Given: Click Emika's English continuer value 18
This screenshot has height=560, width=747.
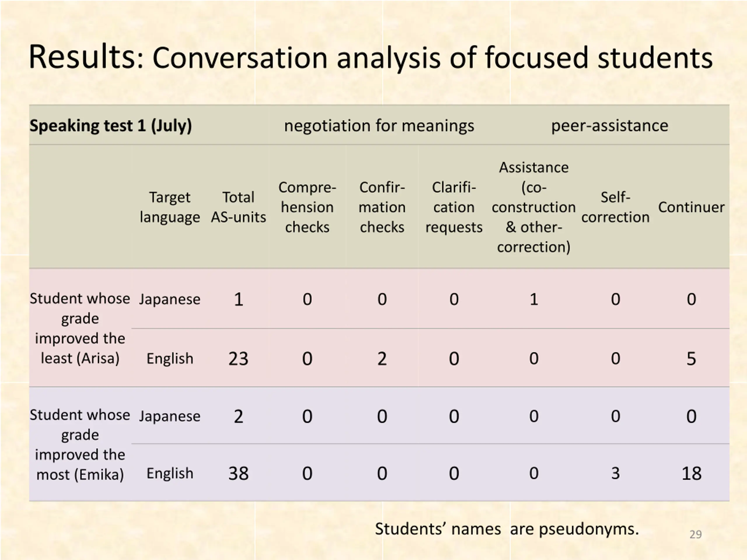Looking at the screenshot, I should (x=691, y=473).
